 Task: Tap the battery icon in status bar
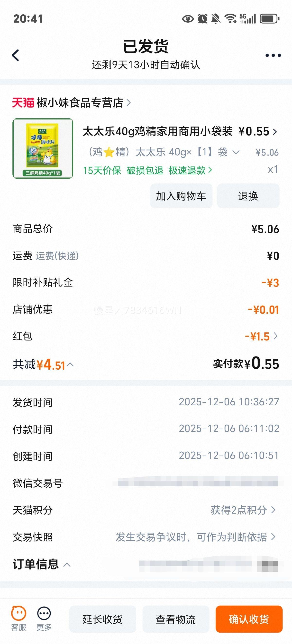pyautogui.click(x=269, y=19)
